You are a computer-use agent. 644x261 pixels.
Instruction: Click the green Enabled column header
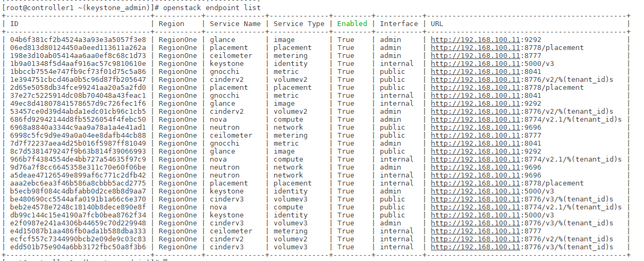352,24
